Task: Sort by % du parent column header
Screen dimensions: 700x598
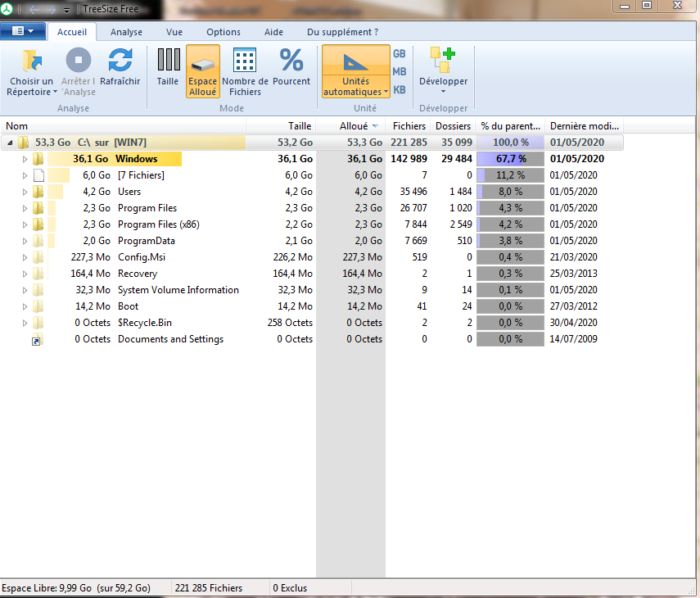Action: (x=510, y=126)
